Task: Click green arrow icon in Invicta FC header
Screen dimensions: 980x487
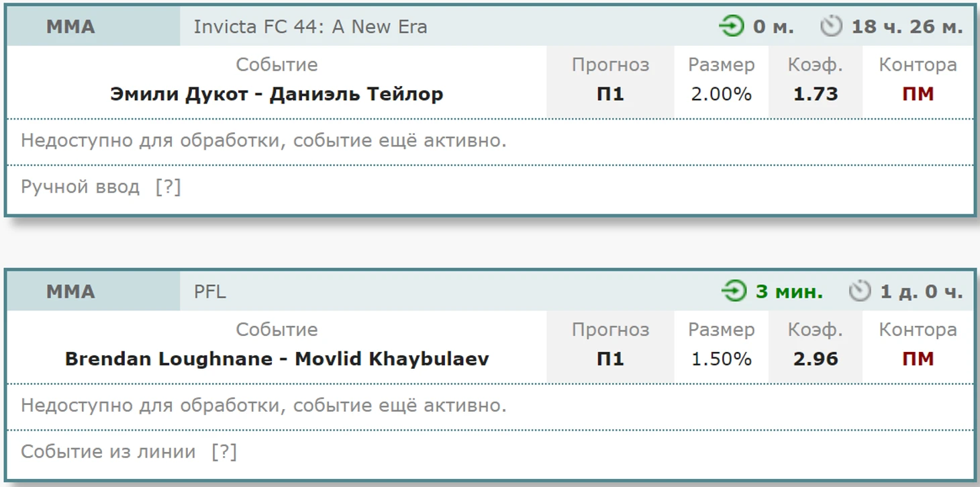Action: (732, 27)
